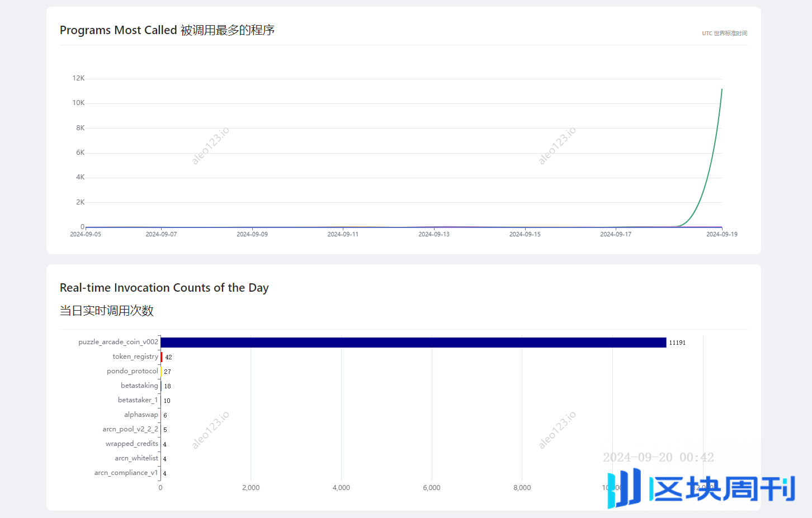Click the betastaking row label
Viewport: 812px width, 518px height.
[x=139, y=386]
